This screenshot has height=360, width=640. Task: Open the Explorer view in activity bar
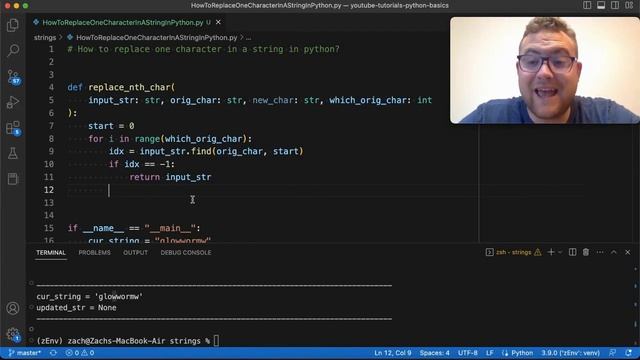13,25
